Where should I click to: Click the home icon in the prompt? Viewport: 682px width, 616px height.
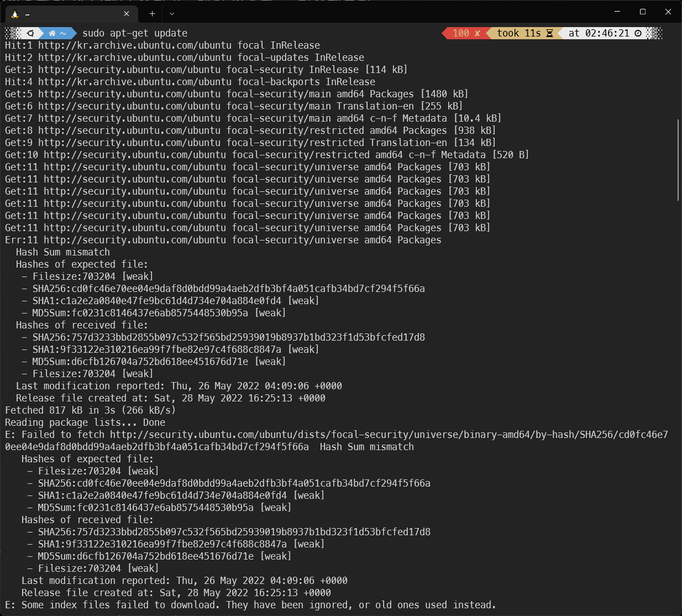click(x=53, y=33)
